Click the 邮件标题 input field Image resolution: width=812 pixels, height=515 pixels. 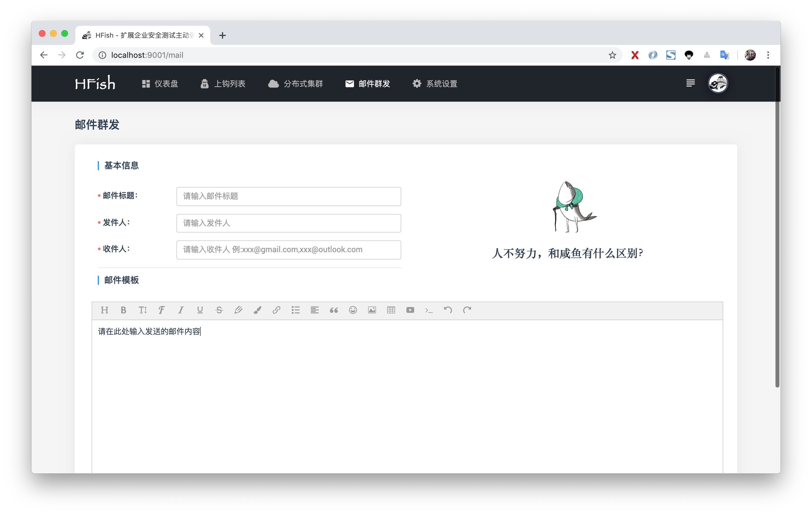point(289,196)
